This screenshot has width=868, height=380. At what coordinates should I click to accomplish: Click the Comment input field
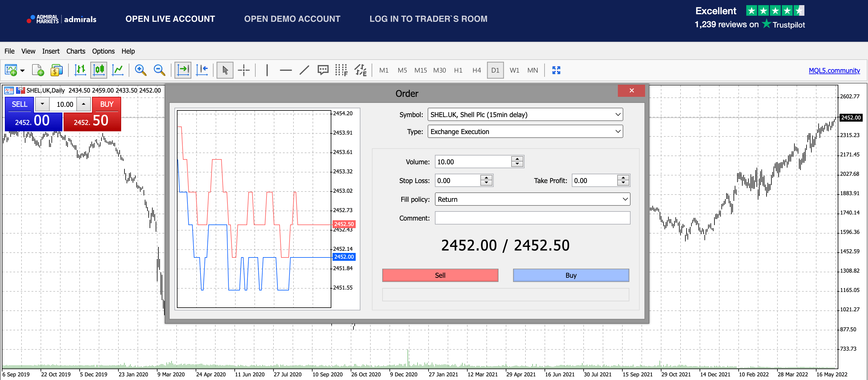click(532, 218)
